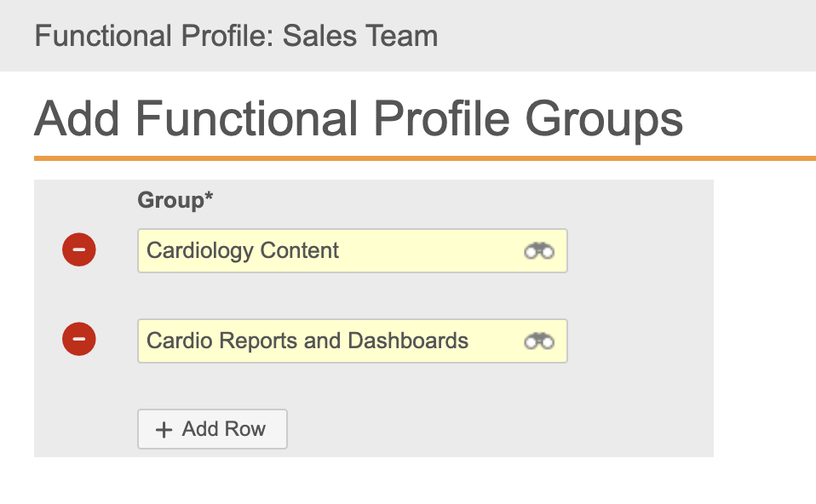Open lookup binoculars for Cardio Reports field

tap(538, 341)
